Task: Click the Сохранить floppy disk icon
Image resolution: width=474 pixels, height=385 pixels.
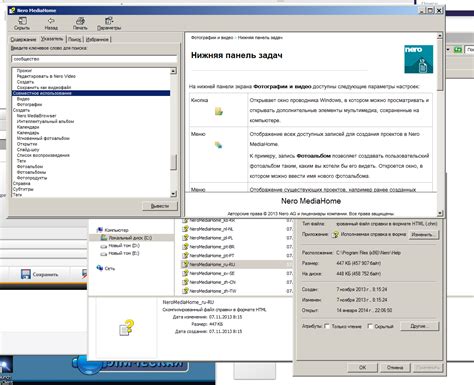Action: pos(26,274)
